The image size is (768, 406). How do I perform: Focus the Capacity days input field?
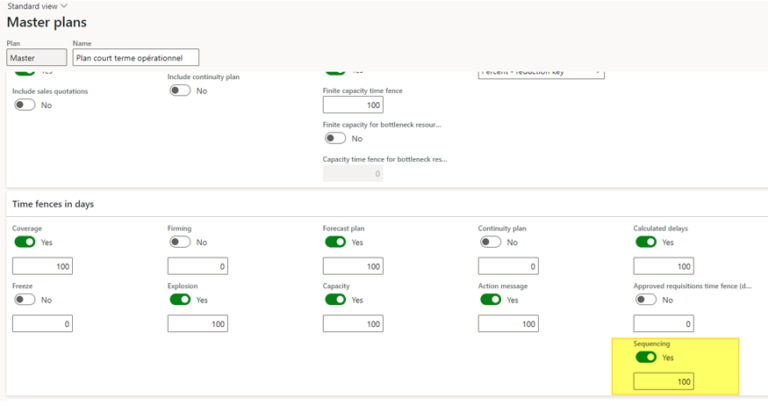coord(353,324)
